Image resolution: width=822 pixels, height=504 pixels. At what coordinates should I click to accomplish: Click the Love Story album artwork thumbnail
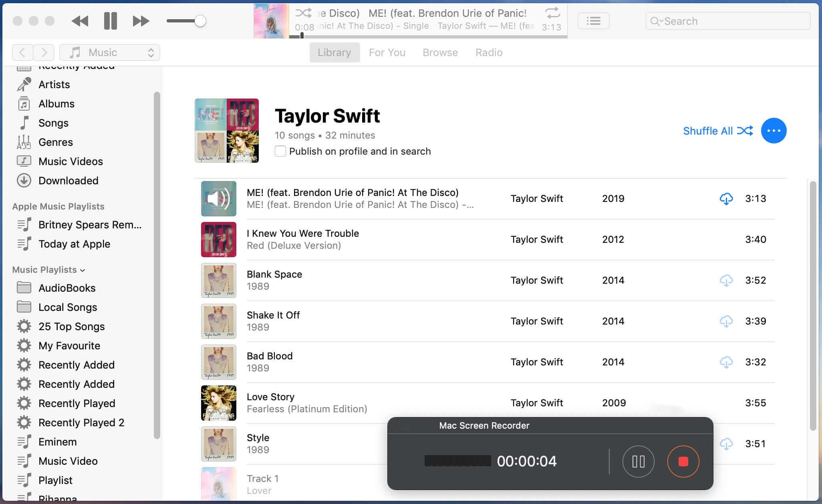click(218, 403)
